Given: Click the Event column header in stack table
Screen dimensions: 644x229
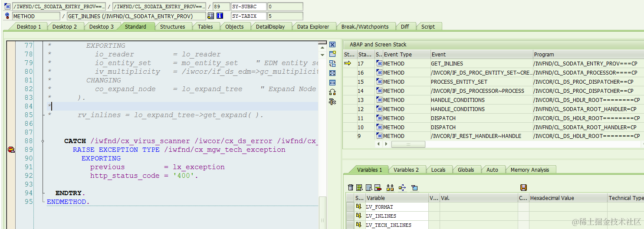Looking at the screenshot, I should tap(481, 54).
